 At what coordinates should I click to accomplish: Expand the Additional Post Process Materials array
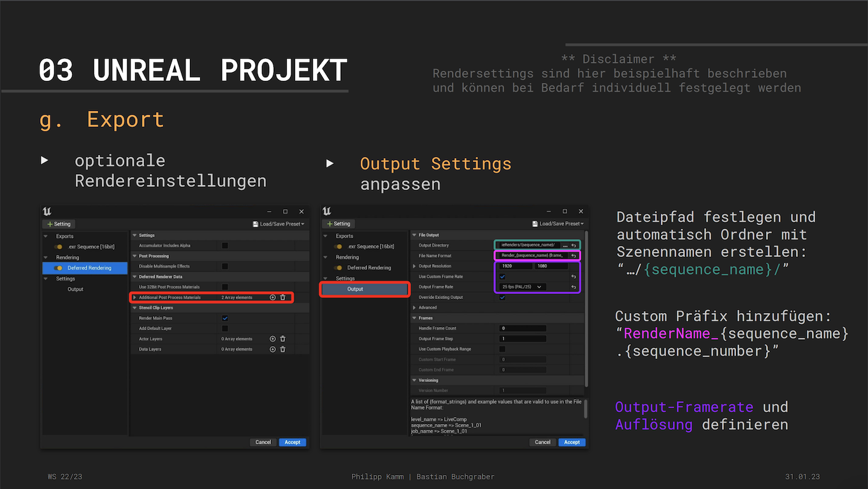tap(135, 297)
